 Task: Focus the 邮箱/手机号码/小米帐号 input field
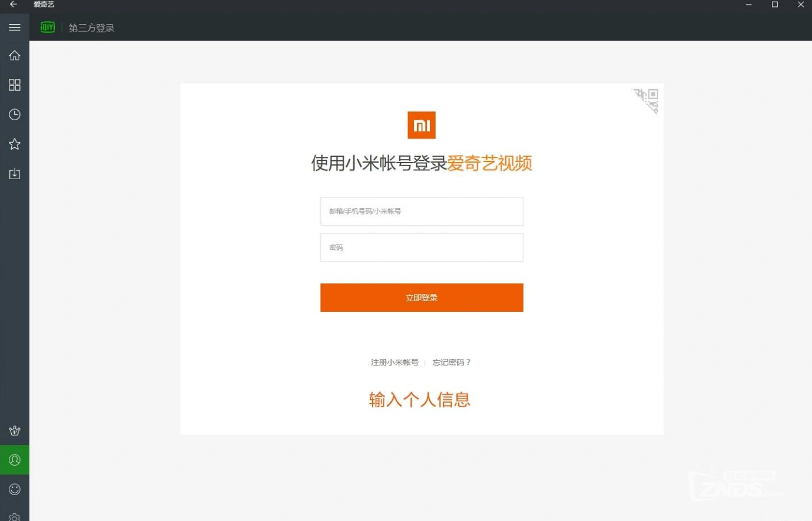[x=422, y=211]
